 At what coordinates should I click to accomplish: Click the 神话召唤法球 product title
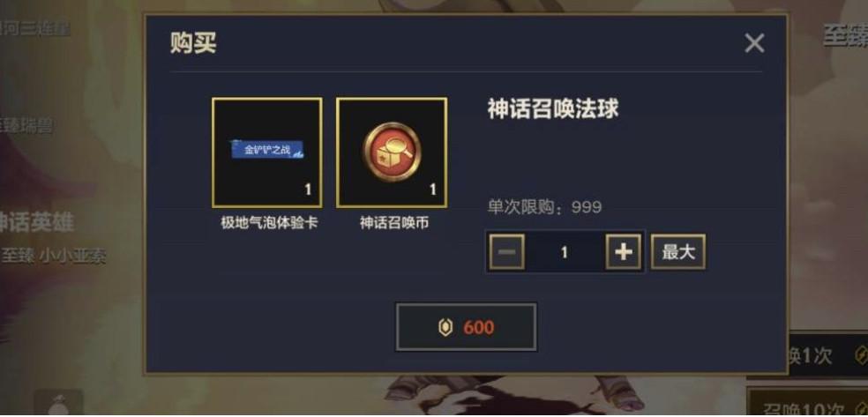click(x=552, y=109)
